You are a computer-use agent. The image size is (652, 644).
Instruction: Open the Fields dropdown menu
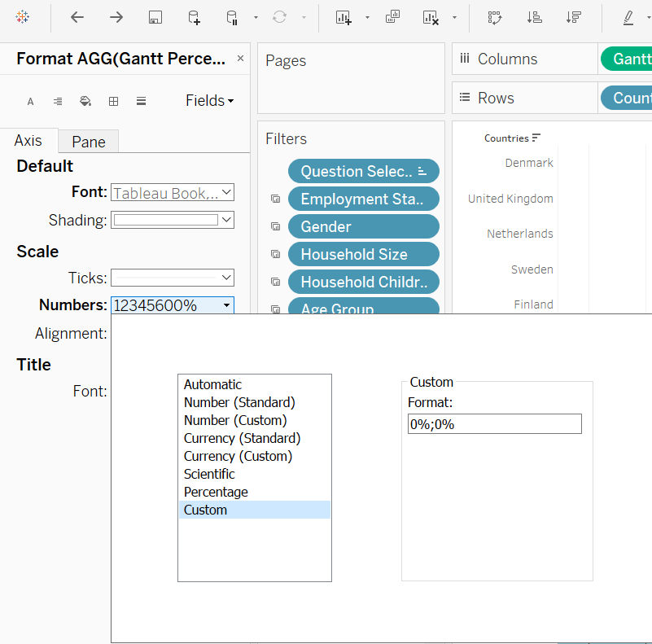click(x=209, y=101)
